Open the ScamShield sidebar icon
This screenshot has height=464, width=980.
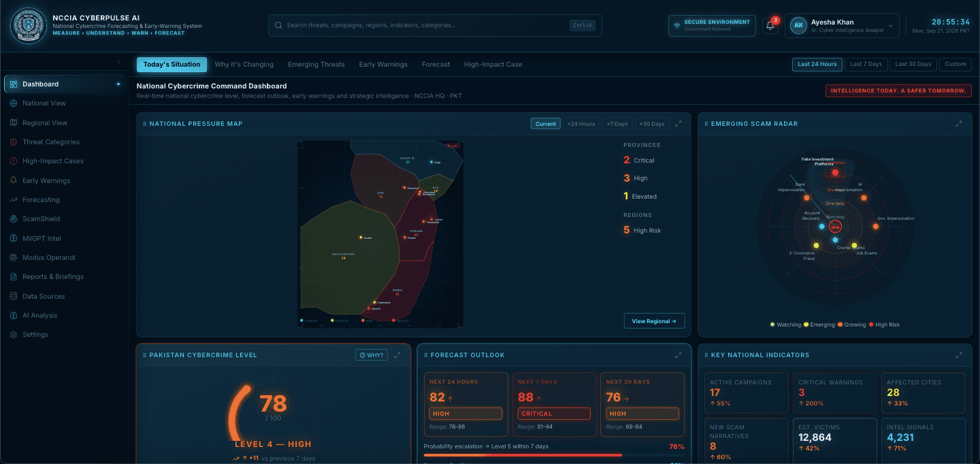click(x=14, y=219)
